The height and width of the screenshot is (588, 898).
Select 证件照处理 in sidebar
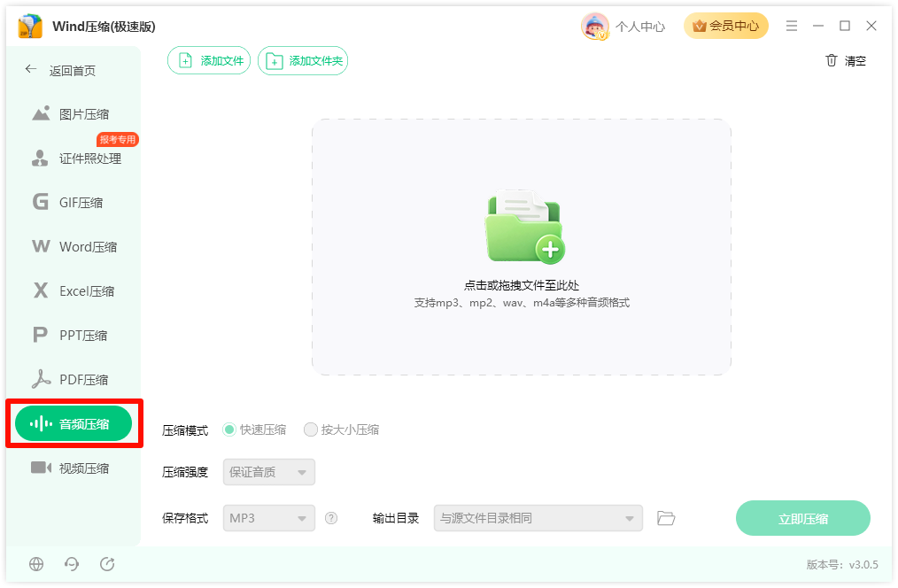[x=77, y=159]
